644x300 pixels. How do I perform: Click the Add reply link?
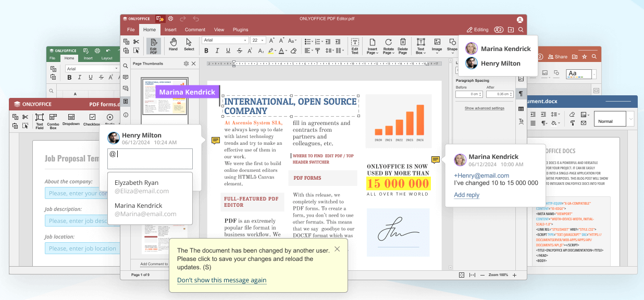(x=466, y=195)
